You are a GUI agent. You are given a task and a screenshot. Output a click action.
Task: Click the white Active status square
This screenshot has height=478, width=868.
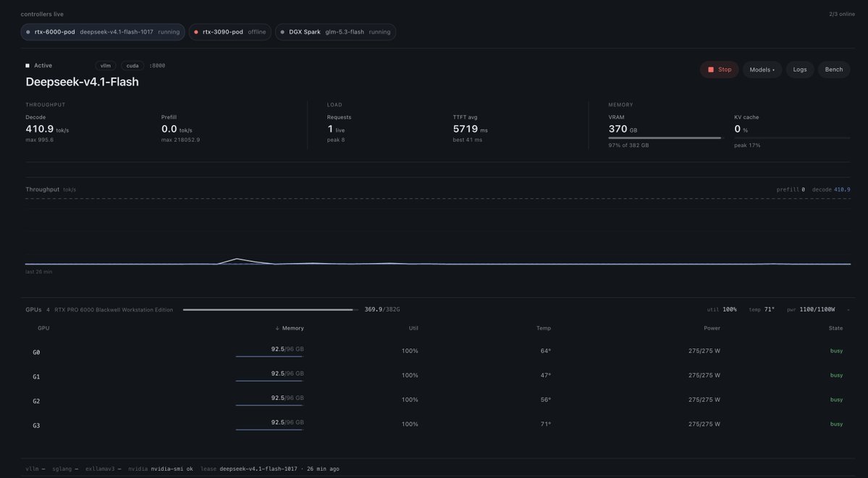(x=28, y=65)
